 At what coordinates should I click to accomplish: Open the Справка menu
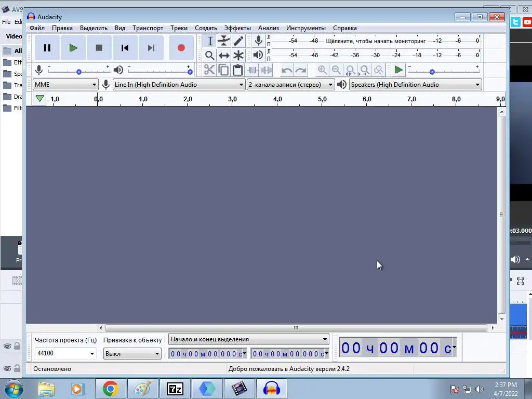click(345, 28)
